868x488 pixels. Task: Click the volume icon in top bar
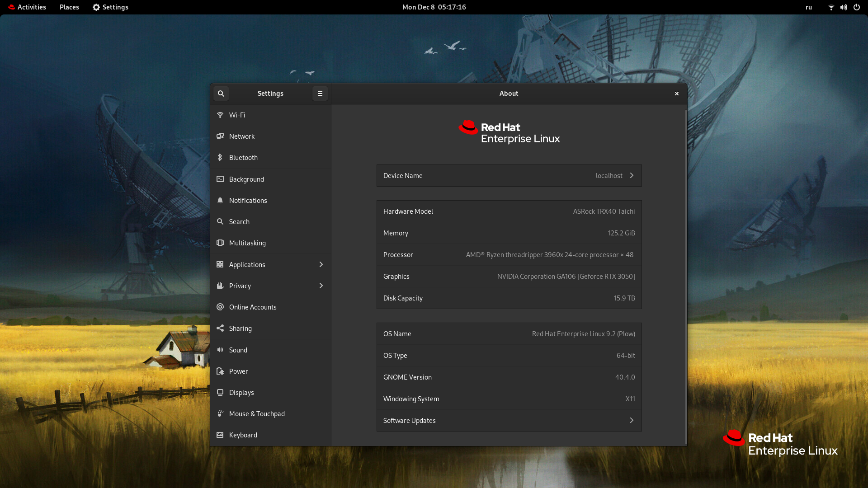point(844,7)
